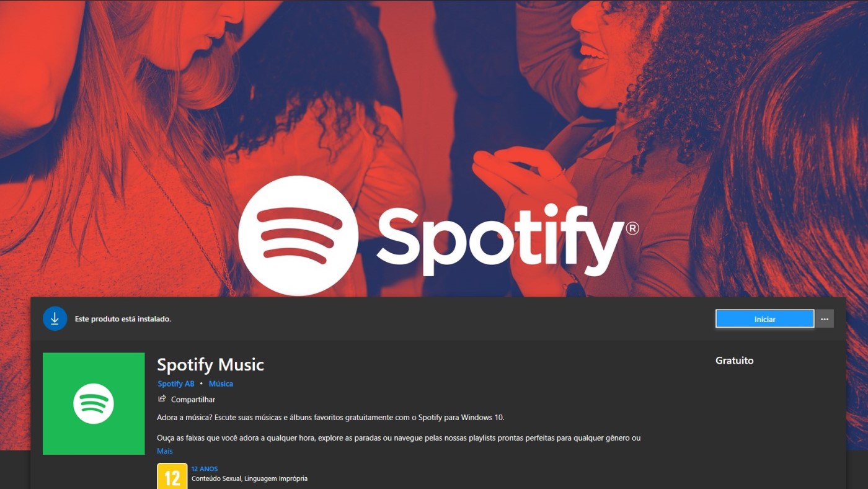Click the registered trademark symbol beside Spotify
The image size is (868, 489).
pos(632,228)
